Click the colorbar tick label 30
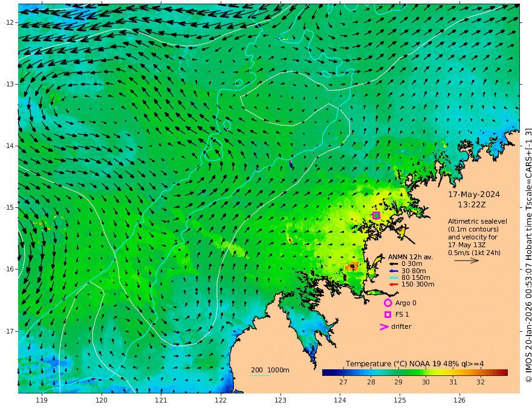 [x=426, y=382]
